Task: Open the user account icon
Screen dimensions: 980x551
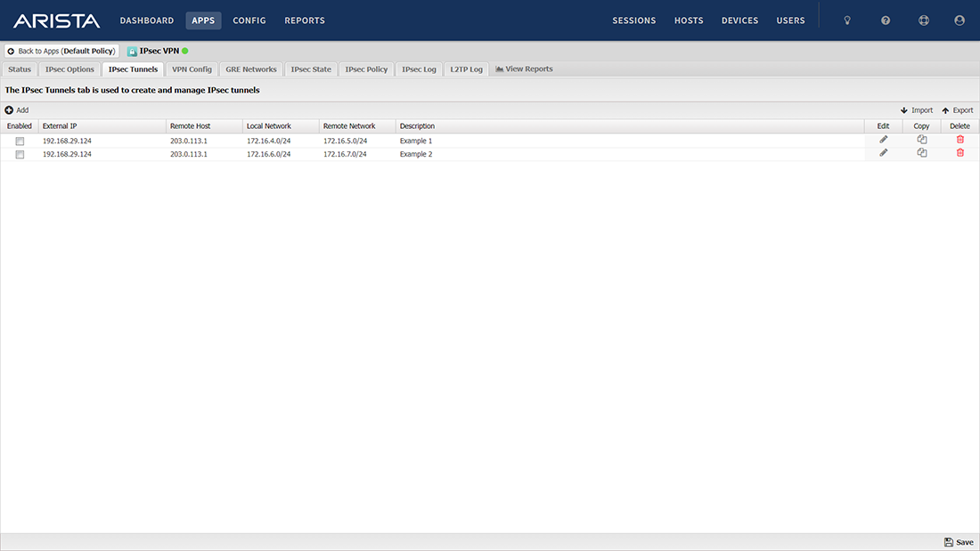Action: click(960, 20)
